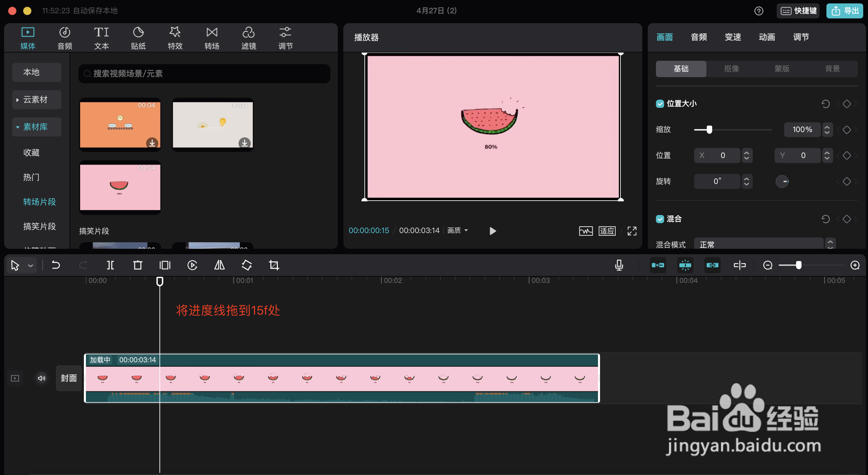Click the mirror flip icon
This screenshot has height=475, width=868.
click(x=220, y=265)
